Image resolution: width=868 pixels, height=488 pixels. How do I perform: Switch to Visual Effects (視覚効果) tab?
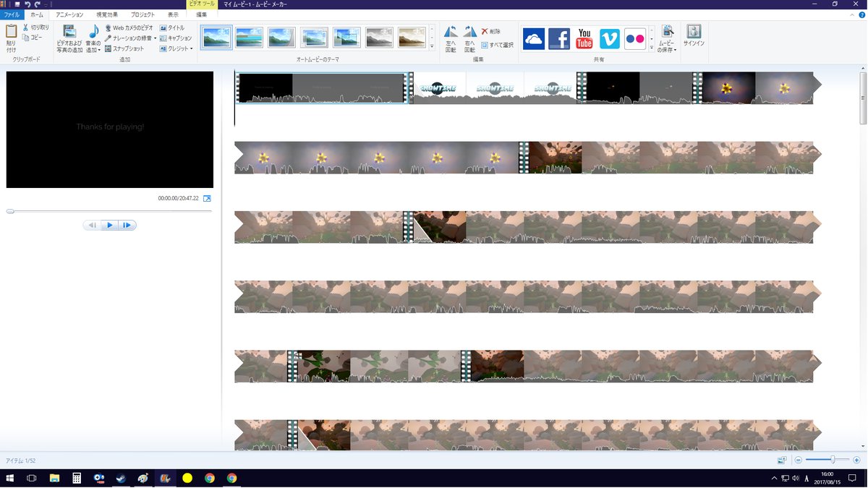pos(107,14)
